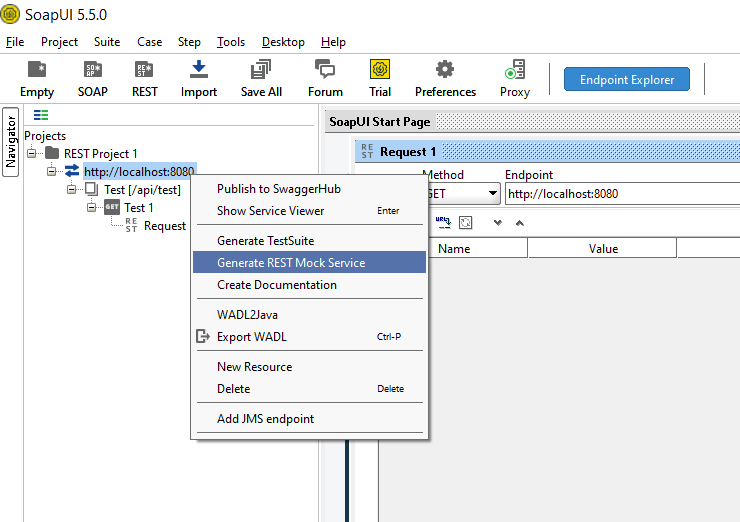Click the Import toolbar icon
740x522 pixels.
coord(199,78)
